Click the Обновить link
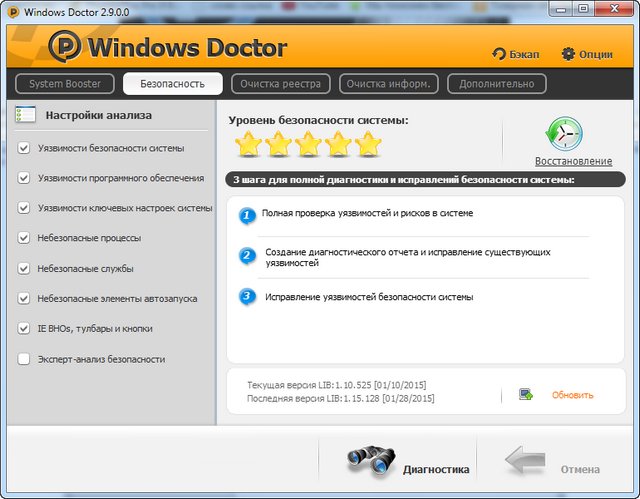The image size is (640, 499). pyautogui.click(x=572, y=395)
